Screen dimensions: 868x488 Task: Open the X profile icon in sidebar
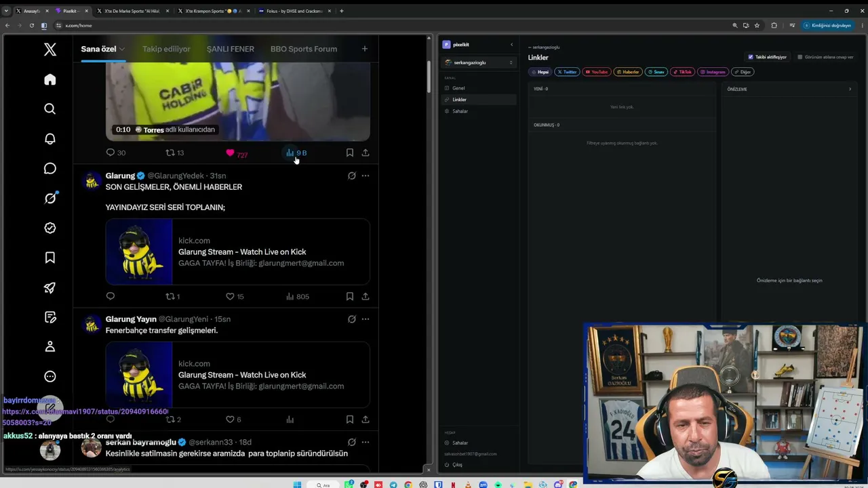click(x=50, y=347)
